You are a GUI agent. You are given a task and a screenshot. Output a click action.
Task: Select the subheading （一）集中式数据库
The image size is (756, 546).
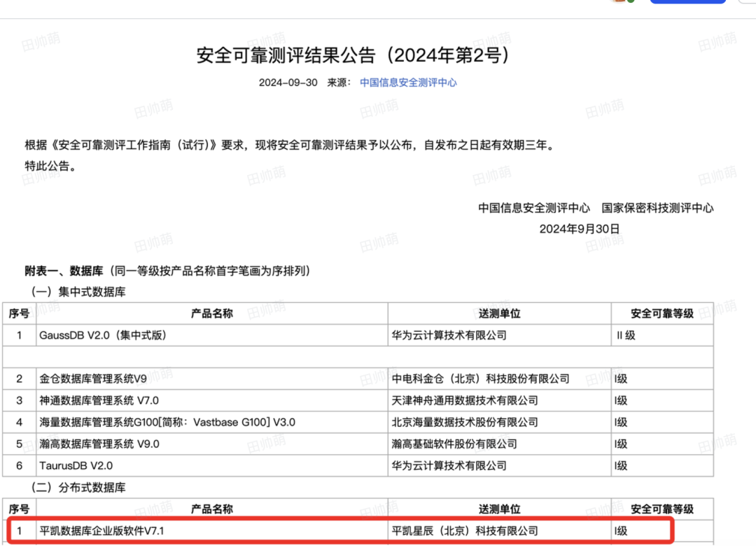click(x=78, y=293)
